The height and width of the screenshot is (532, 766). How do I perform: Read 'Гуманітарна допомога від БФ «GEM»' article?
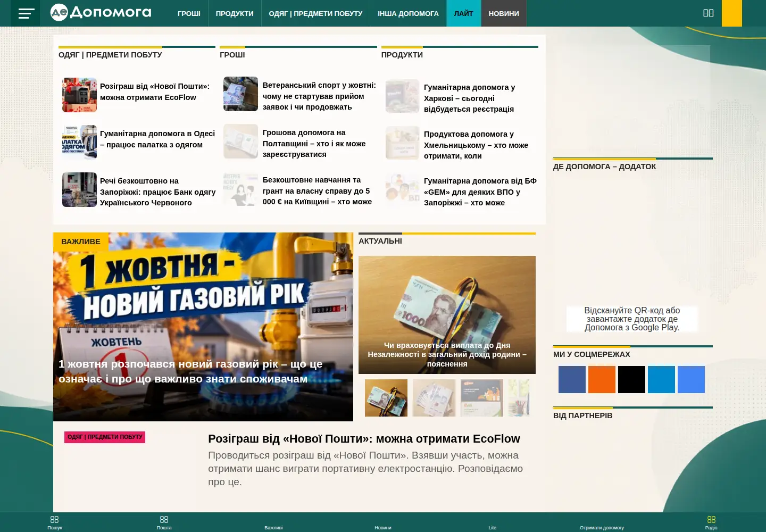[480, 192]
